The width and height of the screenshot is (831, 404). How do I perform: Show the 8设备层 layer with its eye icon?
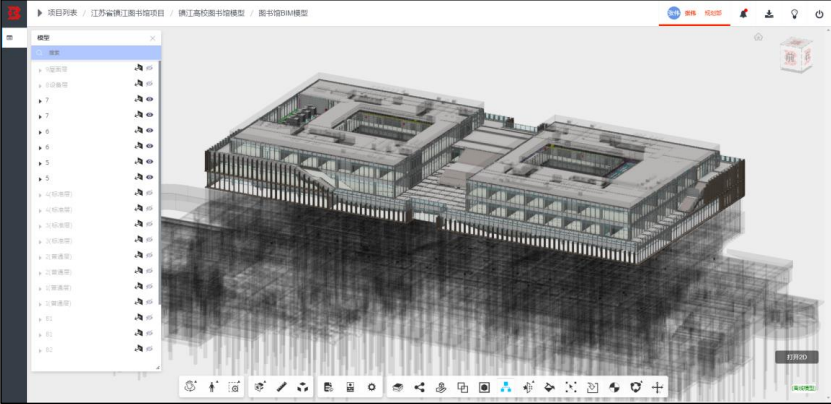pos(150,83)
